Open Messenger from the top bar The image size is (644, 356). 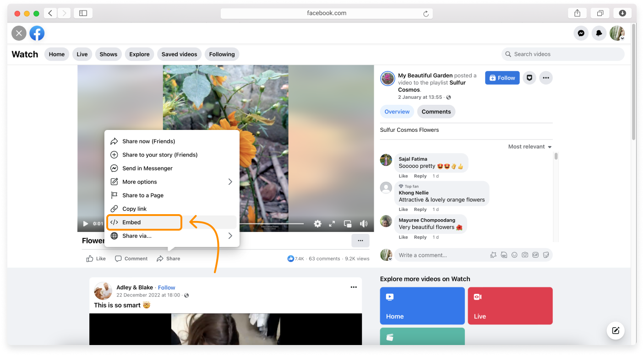(581, 33)
